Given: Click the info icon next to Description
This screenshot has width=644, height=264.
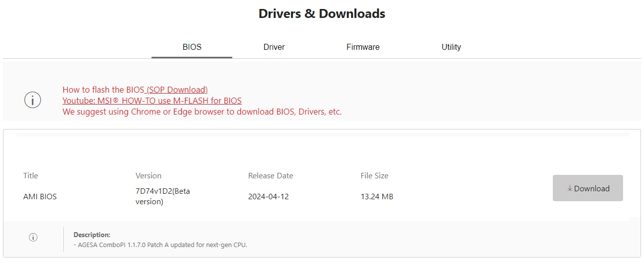Looking at the screenshot, I should click(x=33, y=237).
